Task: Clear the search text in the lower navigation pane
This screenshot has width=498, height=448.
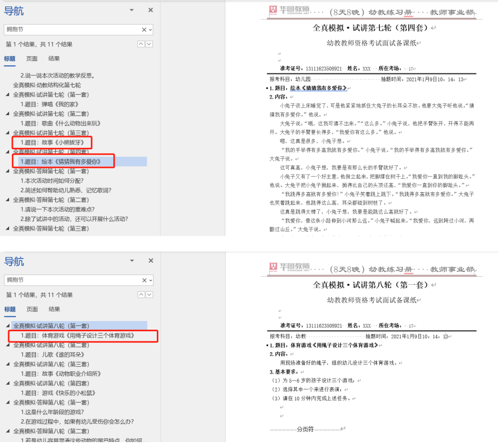Action: tap(144, 280)
